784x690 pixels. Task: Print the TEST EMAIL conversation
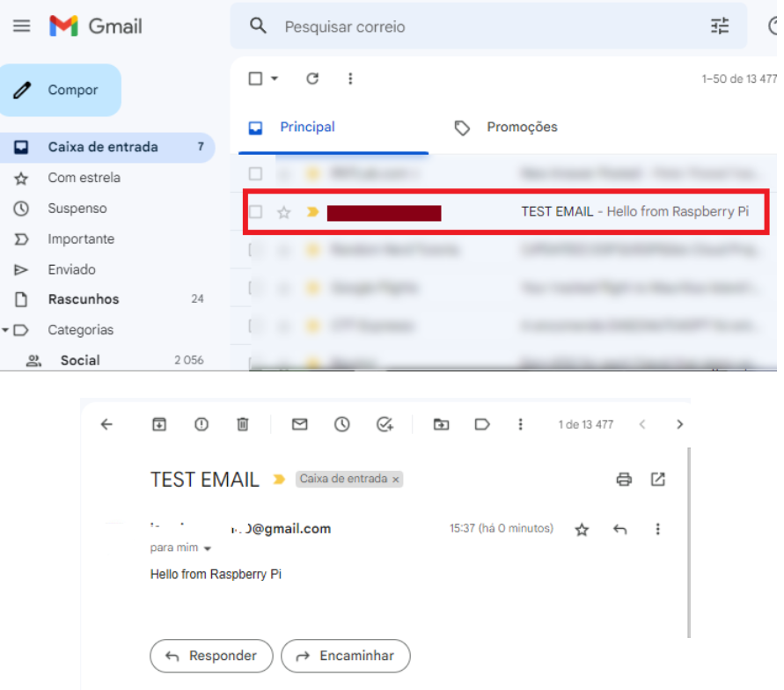coord(624,479)
